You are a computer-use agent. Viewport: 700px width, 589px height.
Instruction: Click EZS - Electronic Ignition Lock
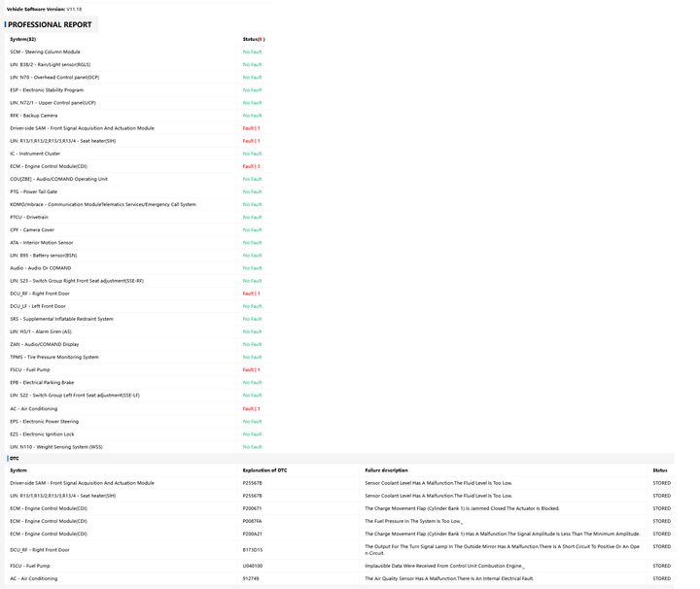(42, 434)
